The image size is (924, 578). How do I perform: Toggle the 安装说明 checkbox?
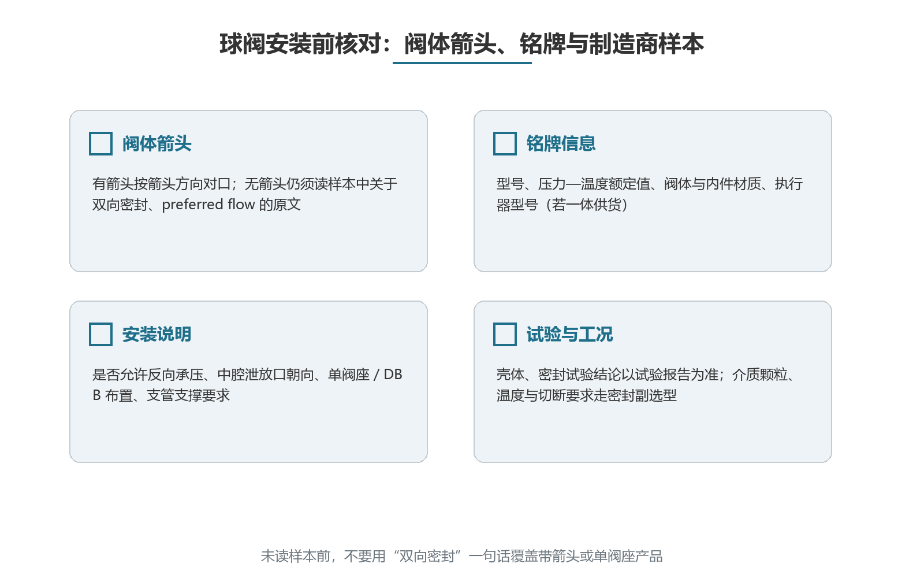[100, 334]
